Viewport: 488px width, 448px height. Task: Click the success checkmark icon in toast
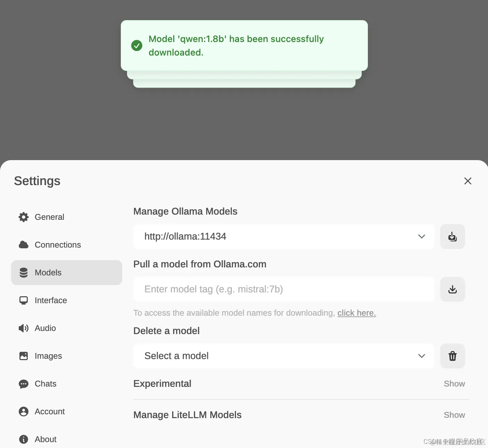pos(137,45)
